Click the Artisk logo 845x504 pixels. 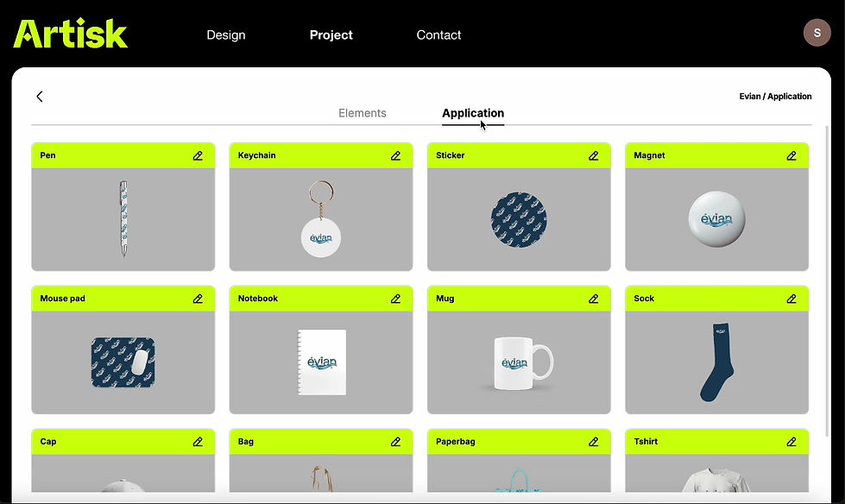(x=71, y=34)
